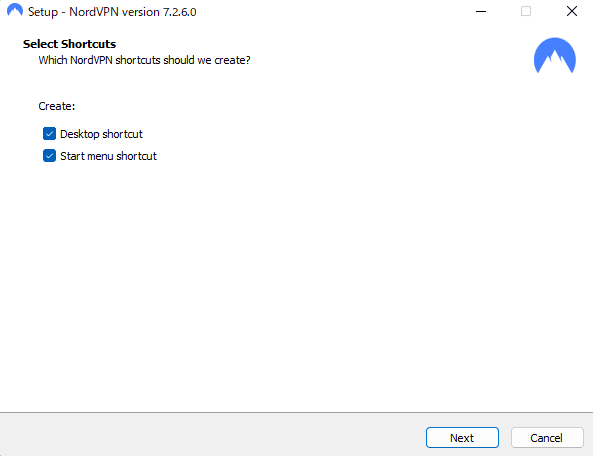The width and height of the screenshot is (593, 456).
Task: Click the 'Setup - NordVPN version 7.2.6.0' title
Action: tap(112, 12)
